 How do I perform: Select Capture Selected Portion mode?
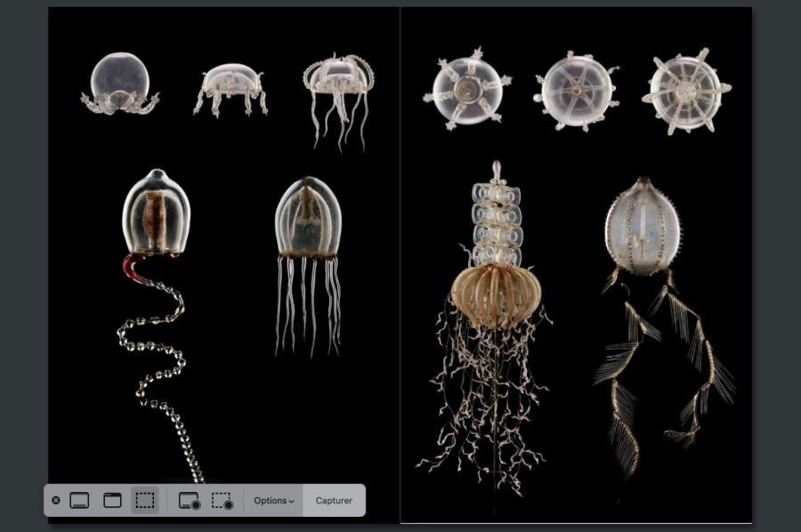point(145,500)
